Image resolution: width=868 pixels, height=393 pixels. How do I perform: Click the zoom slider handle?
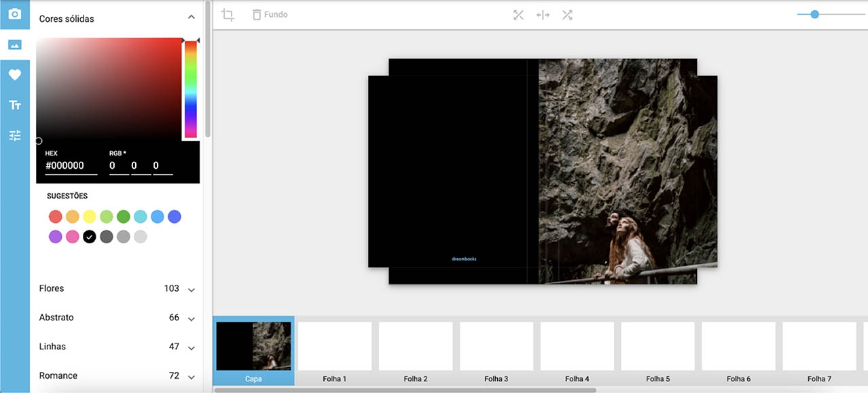[x=814, y=14]
